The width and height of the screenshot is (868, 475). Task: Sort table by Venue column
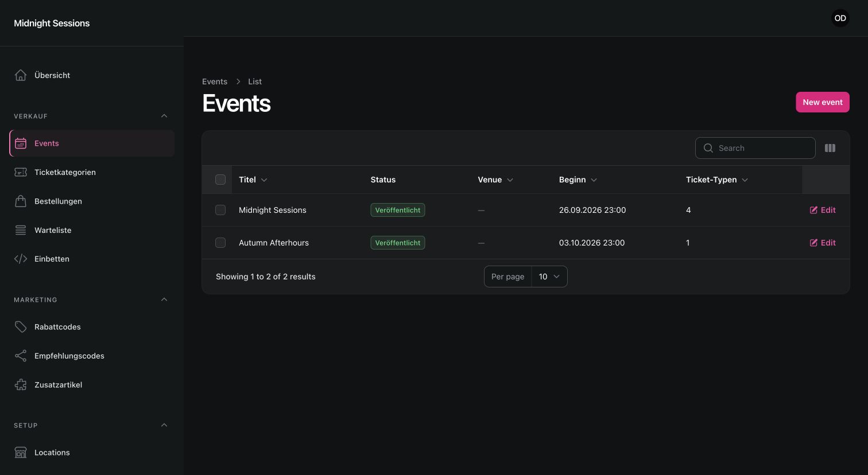(495, 180)
